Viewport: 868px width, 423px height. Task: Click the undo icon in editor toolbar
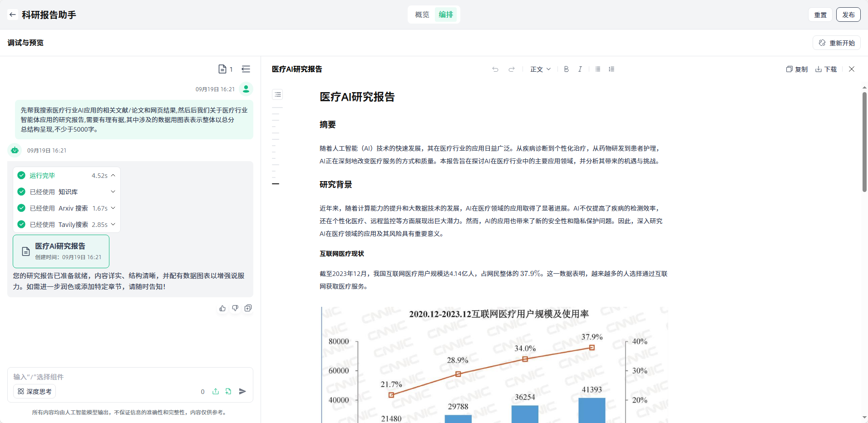pyautogui.click(x=495, y=69)
